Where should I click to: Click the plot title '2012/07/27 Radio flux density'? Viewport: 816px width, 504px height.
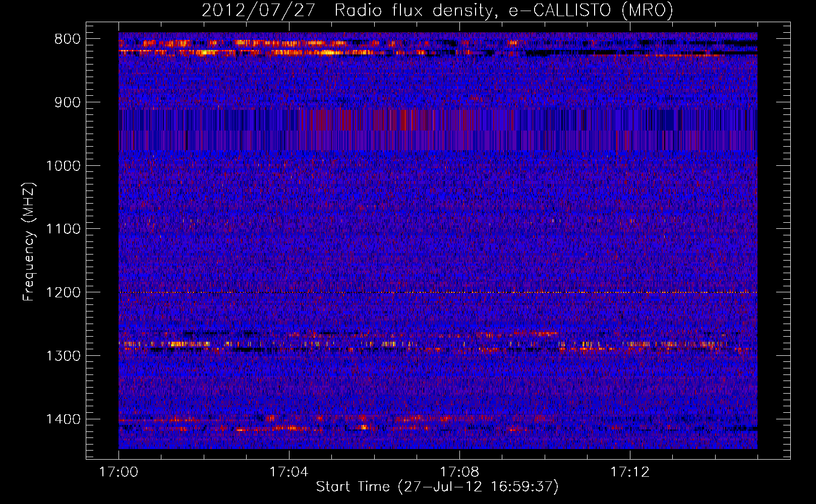(437, 11)
